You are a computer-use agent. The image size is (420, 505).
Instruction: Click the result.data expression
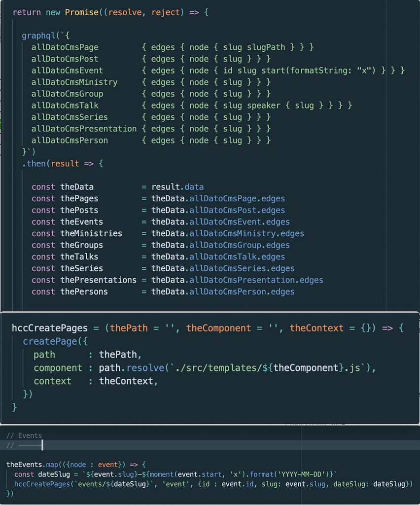(179, 187)
